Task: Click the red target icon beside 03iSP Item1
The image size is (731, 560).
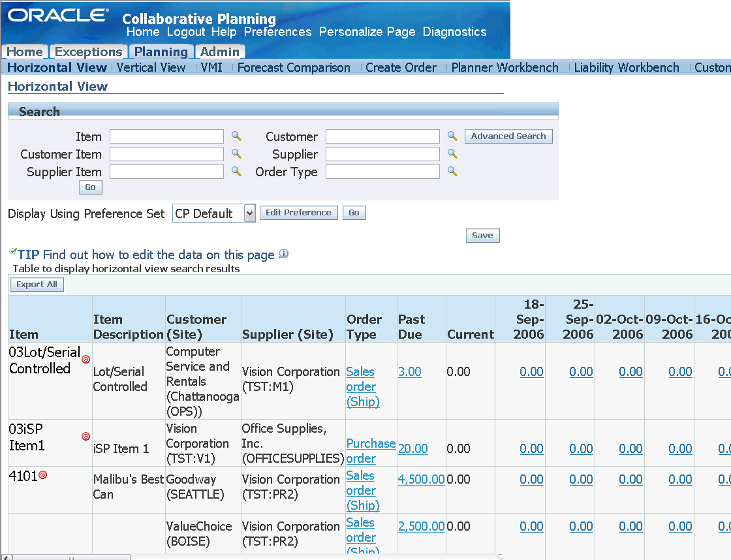Action: [x=86, y=436]
